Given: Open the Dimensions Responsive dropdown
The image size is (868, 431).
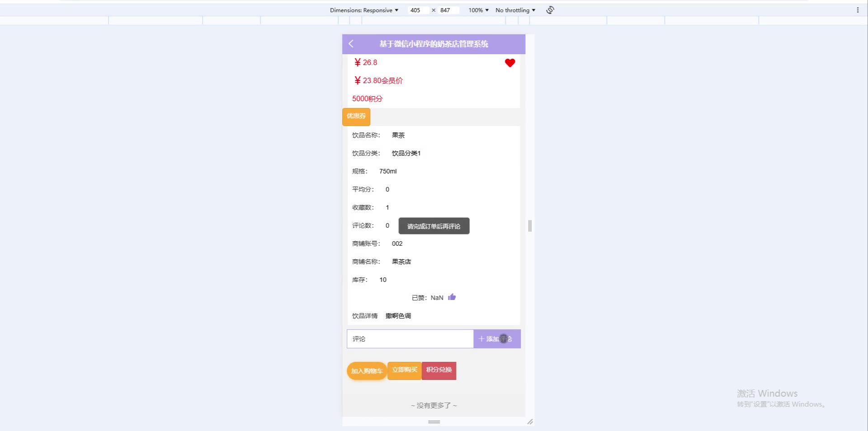Looking at the screenshot, I should click(364, 10).
